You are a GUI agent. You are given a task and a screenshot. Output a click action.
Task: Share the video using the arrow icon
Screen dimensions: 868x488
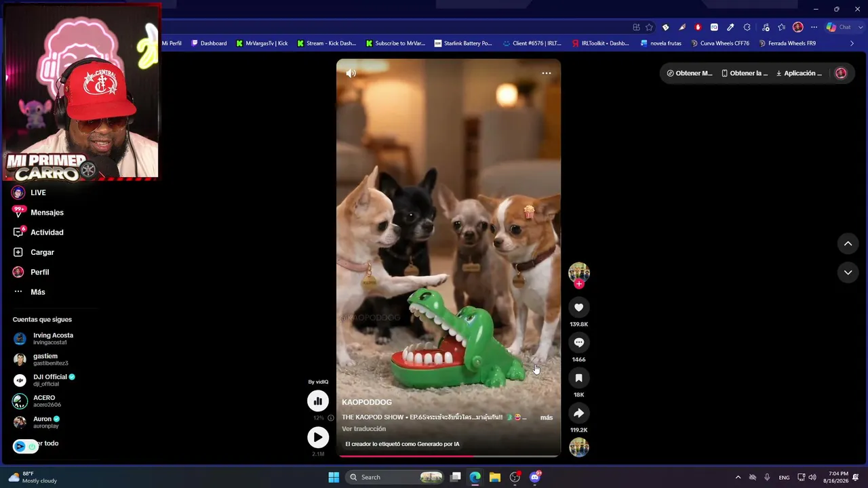[578, 413]
